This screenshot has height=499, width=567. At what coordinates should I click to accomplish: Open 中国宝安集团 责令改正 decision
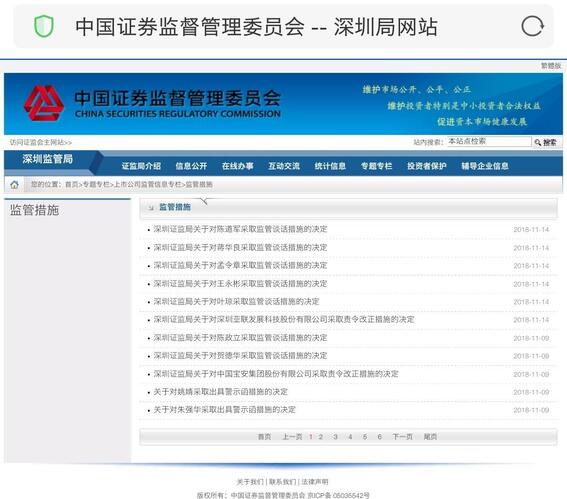pos(276,374)
